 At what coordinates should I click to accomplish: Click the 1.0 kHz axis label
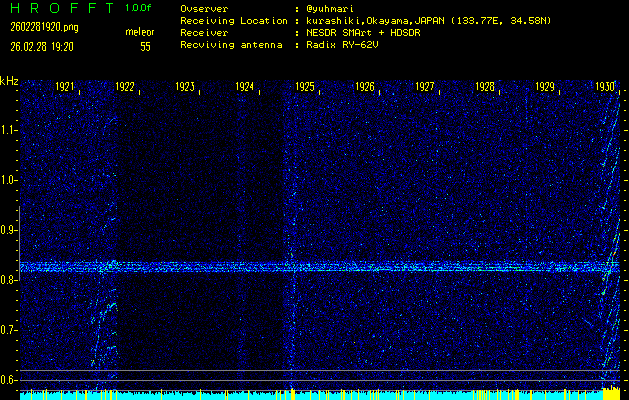coord(8,181)
